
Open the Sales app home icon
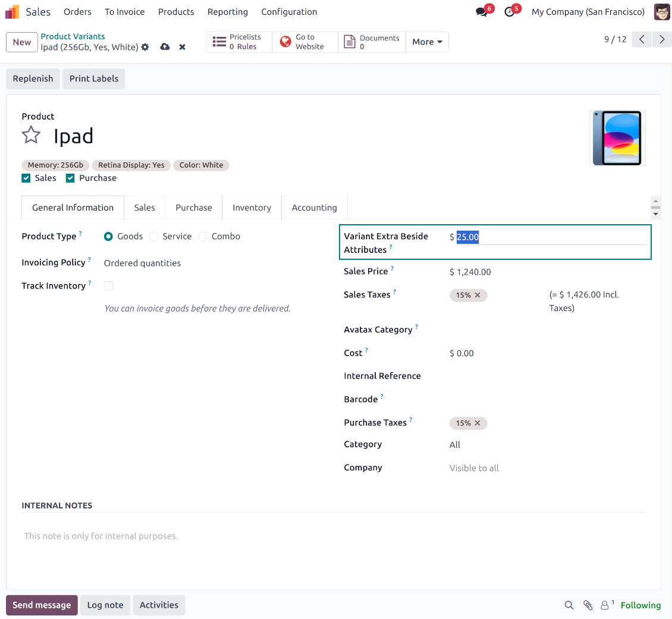tap(12, 11)
